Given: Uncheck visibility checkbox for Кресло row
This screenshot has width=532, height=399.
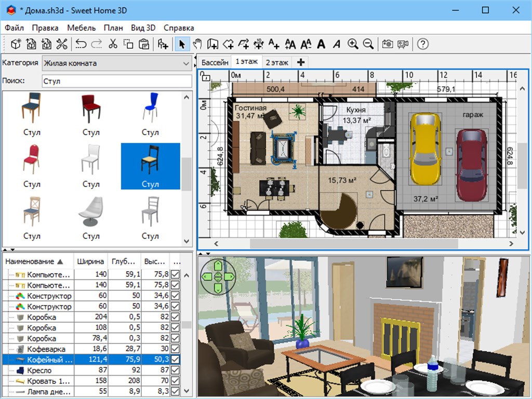Looking at the screenshot, I should pos(175,370).
